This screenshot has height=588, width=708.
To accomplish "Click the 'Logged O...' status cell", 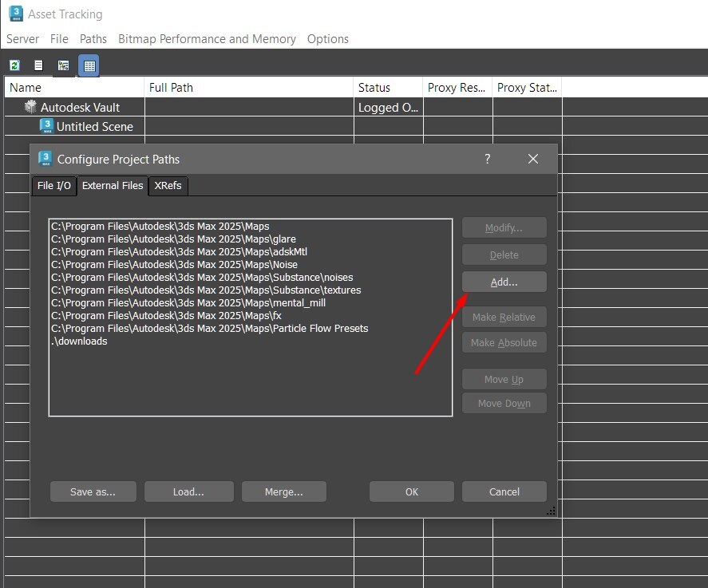I will click(x=388, y=108).
